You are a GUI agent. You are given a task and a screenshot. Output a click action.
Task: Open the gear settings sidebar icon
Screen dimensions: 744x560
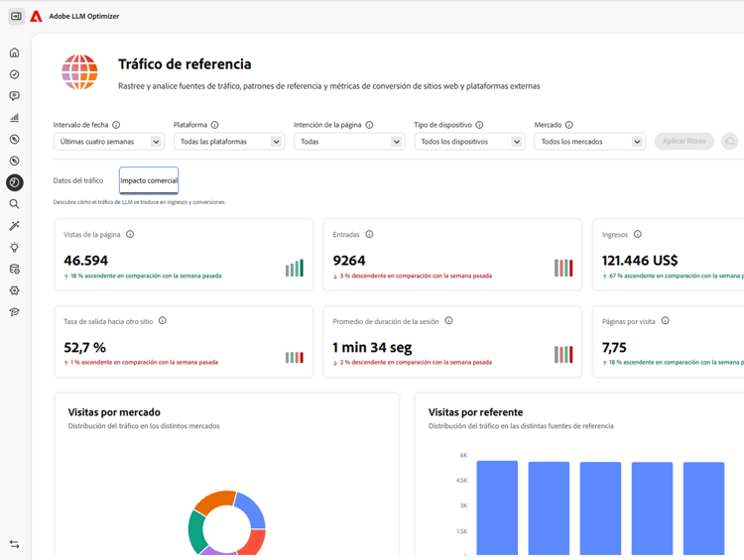[x=15, y=290]
